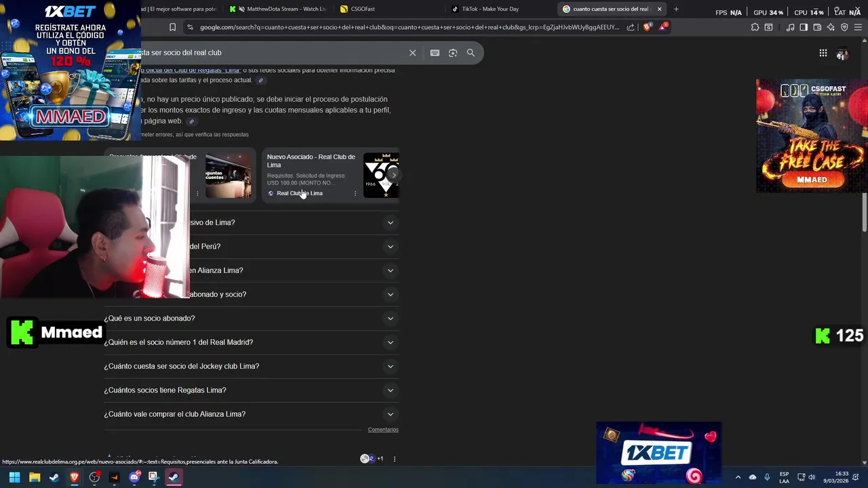Viewport: 868px width, 488px height.
Task: Open the ESP LAA language indicator
Action: [x=784, y=477]
